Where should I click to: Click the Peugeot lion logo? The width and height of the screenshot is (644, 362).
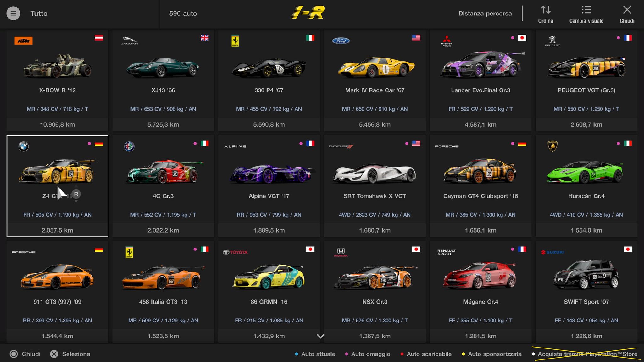tap(552, 41)
